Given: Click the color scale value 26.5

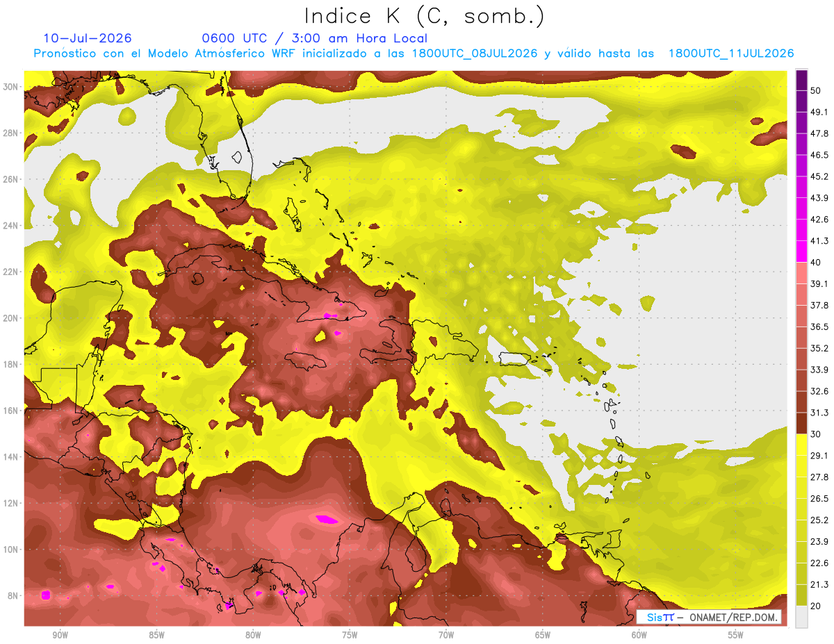Looking at the screenshot, I should [x=820, y=499].
